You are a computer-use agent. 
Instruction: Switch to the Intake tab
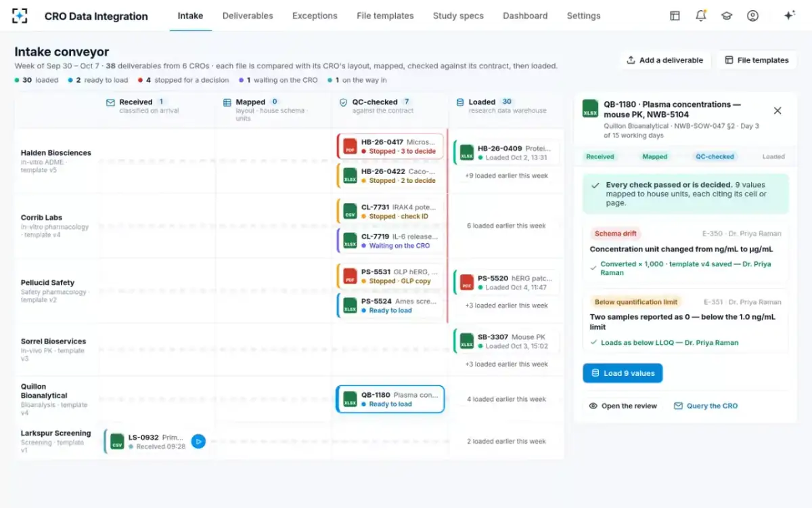coord(190,16)
